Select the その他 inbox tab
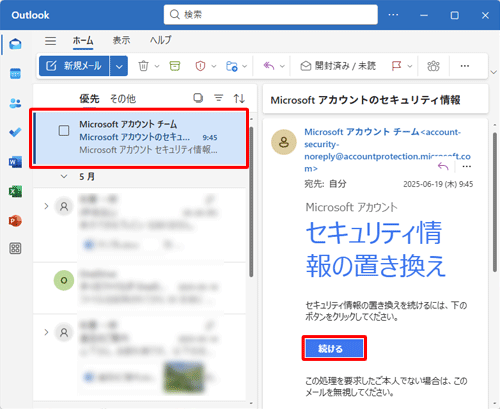Image resolution: width=500 pixels, height=409 pixels. click(123, 98)
